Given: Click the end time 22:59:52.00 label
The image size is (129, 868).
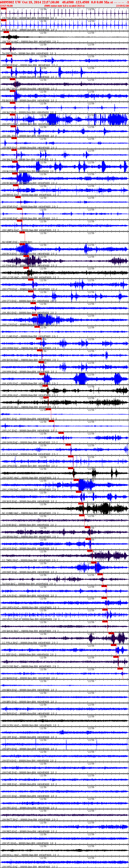Looking at the screenshot, I should tap(122, 6).
